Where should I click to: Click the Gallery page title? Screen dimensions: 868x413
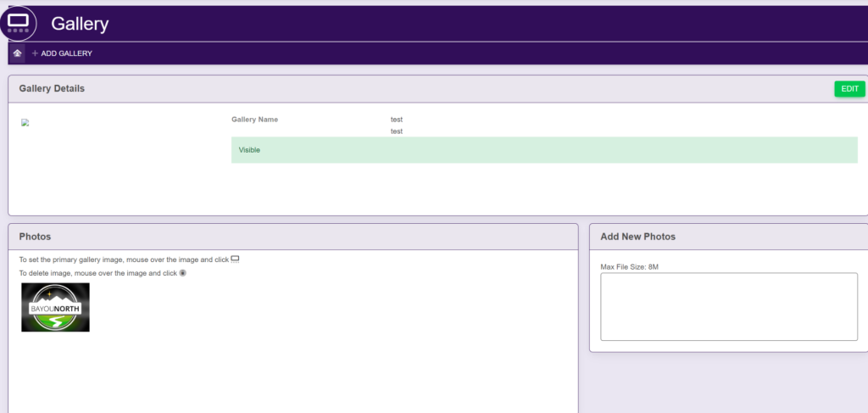[x=80, y=24]
